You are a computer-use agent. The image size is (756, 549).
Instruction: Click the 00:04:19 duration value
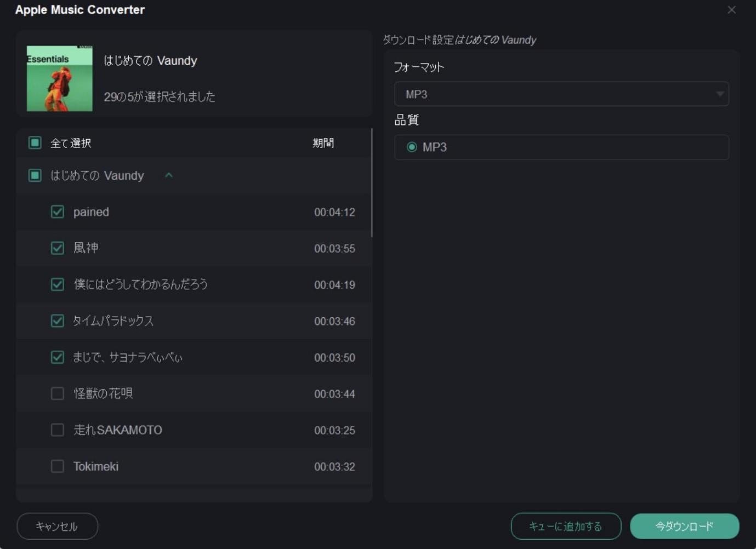coord(334,285)
